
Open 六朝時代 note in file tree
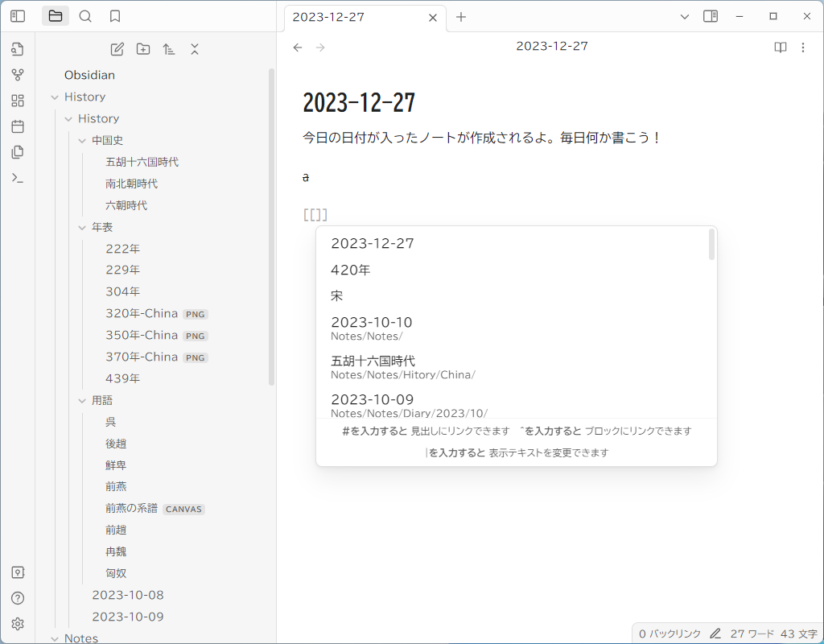click(126, 205)
